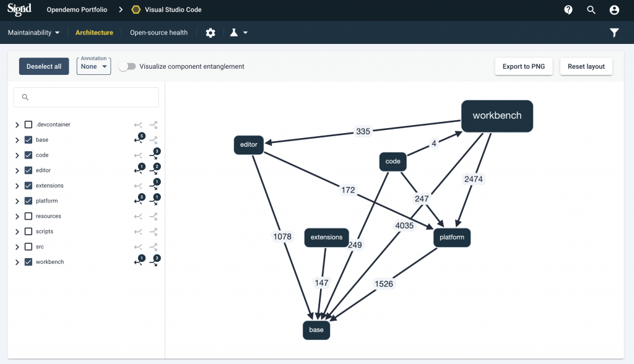Screen dimensions: 634x364
Task: Expand the base tree row
Action: click(17, 141)
